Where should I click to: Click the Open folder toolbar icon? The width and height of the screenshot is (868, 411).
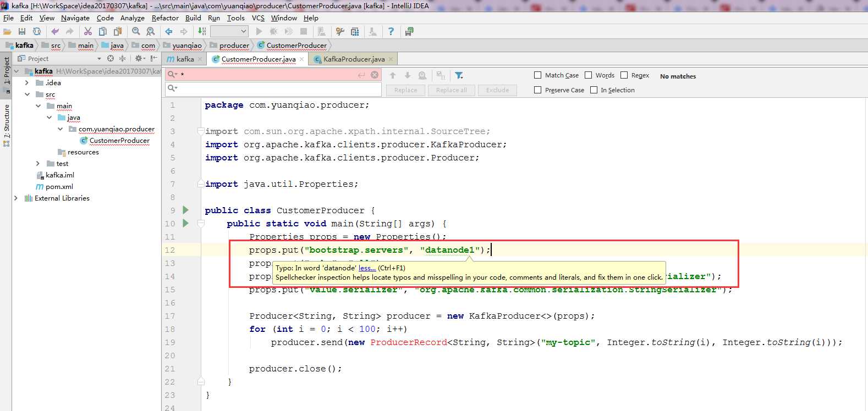coord(7,32)
